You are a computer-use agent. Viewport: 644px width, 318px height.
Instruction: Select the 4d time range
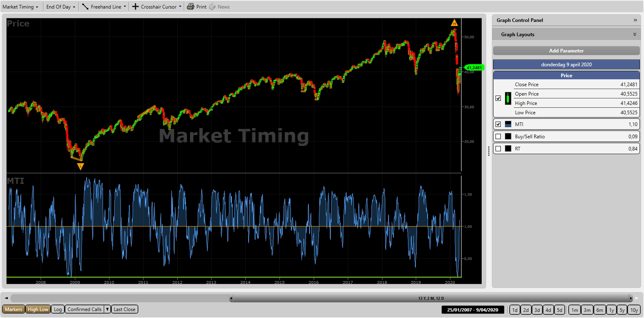[x=548, y=310]
